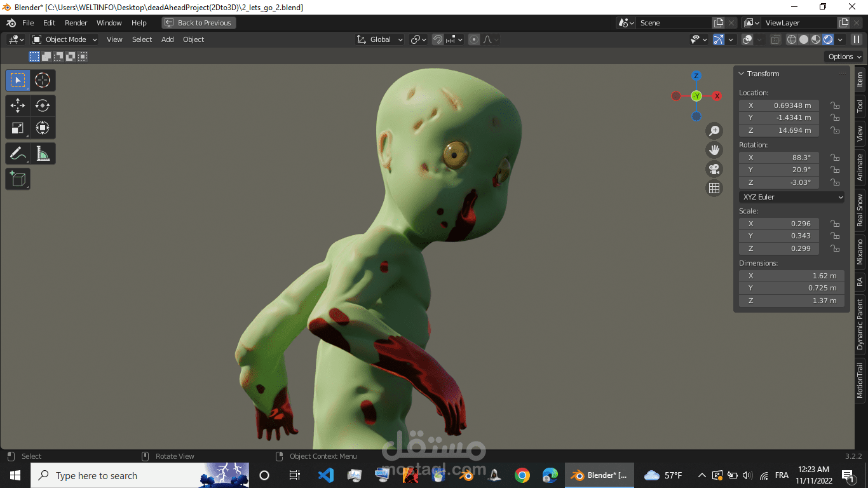868x488 pixels.
Task: Set selection mode to invert
Action: click(x=71, y=57)
